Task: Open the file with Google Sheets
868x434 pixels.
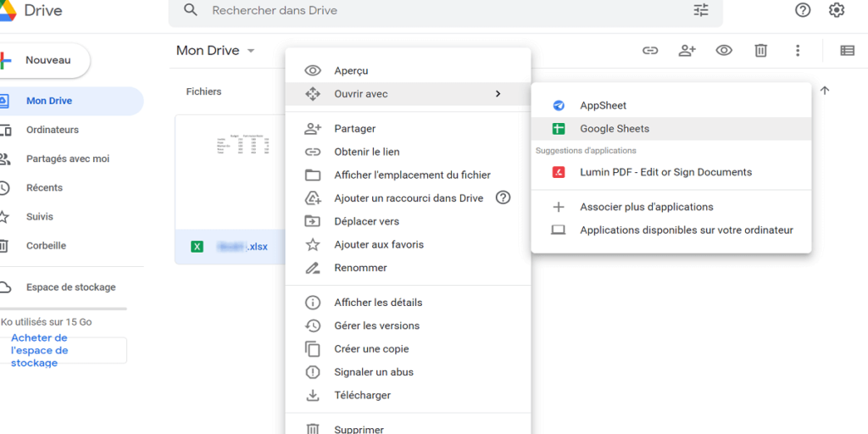Action: [671, 129]
